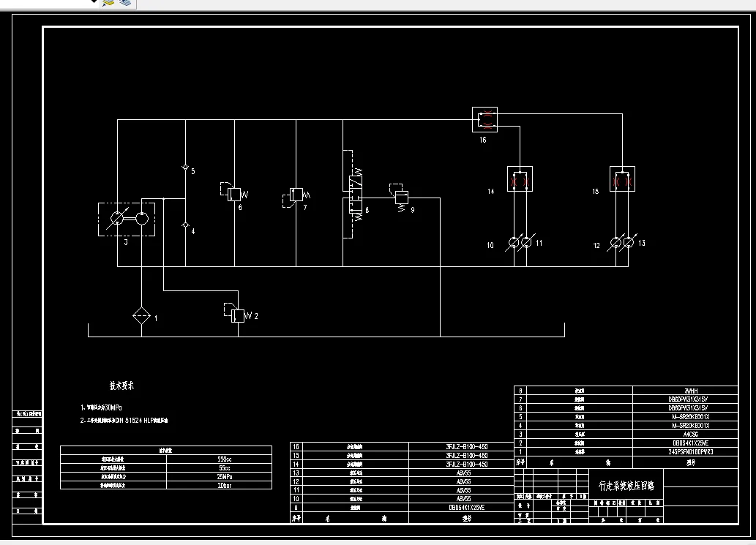Click A6V55 in parts row 12
The height and width of the screenshot is (545, 756).
point(463,481)
